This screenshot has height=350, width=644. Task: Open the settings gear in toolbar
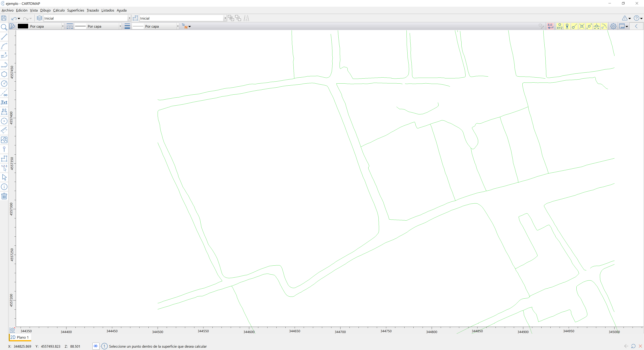point(613,26)
